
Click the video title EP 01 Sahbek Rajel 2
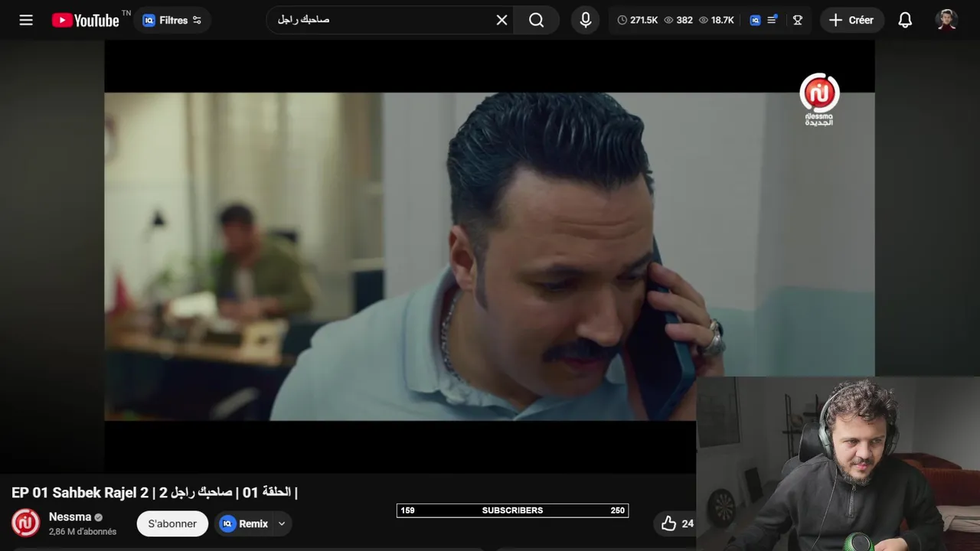click(155, 492)
